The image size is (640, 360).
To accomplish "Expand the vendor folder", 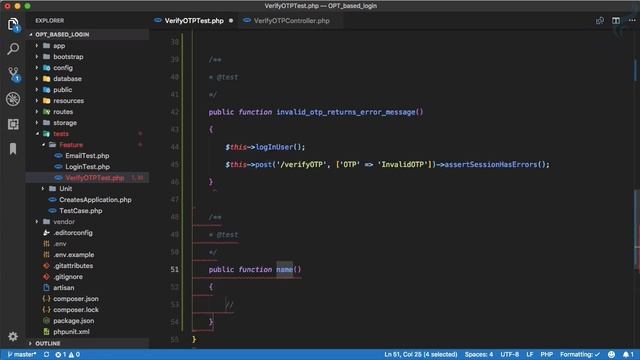I will pyautogui.click(x=64, y=222).
